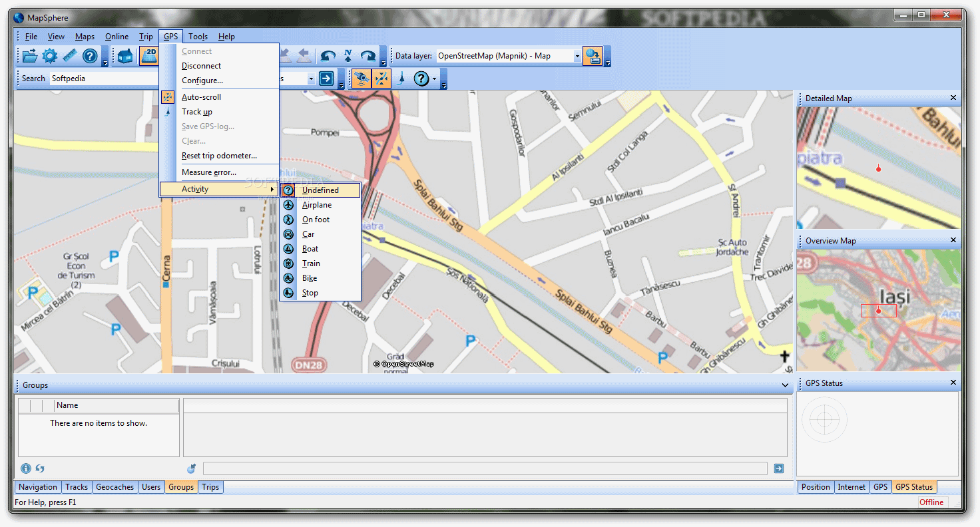The height and width of the screenshot is (527, 980).
Task: Click the Overview Map thumbnail
Action: (879, 310)
